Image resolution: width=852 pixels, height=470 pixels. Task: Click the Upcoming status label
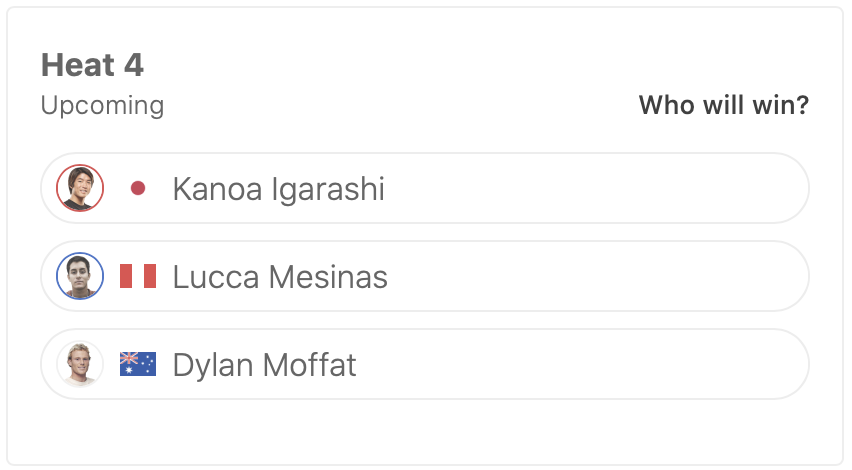102,105
